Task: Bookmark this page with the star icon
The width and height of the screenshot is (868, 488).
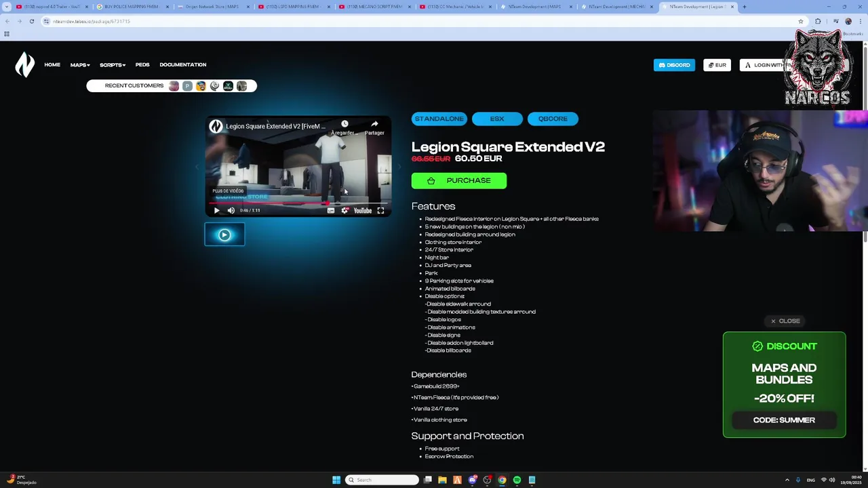Action: tap(801, 21)
